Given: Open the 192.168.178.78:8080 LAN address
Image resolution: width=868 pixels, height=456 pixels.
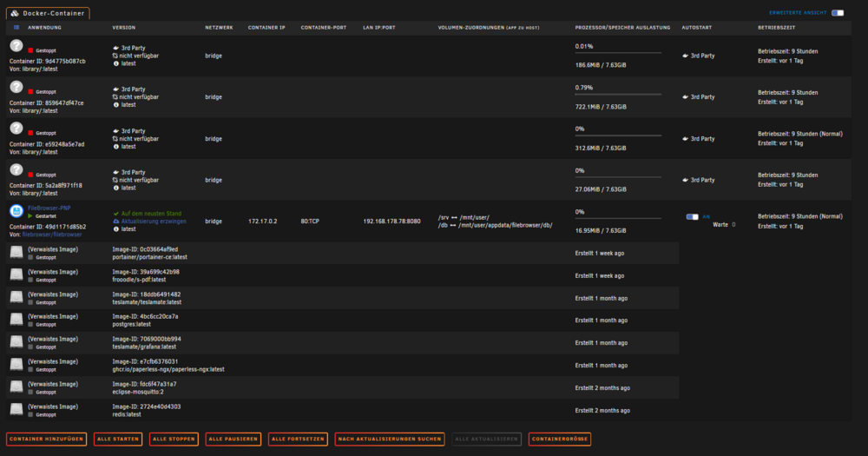Looking at the screenshot, I should [x=392, y=221].
